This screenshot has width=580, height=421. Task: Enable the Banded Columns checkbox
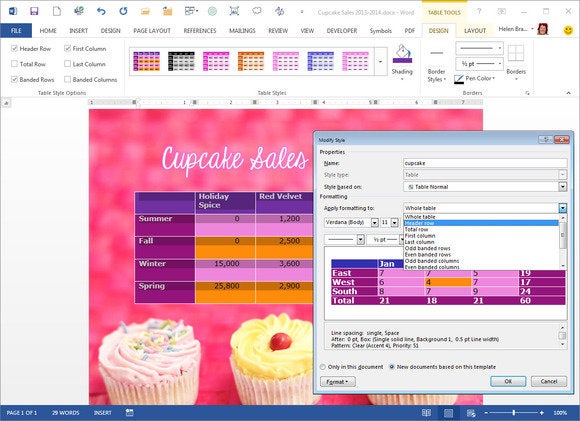[x=67, y=80]
